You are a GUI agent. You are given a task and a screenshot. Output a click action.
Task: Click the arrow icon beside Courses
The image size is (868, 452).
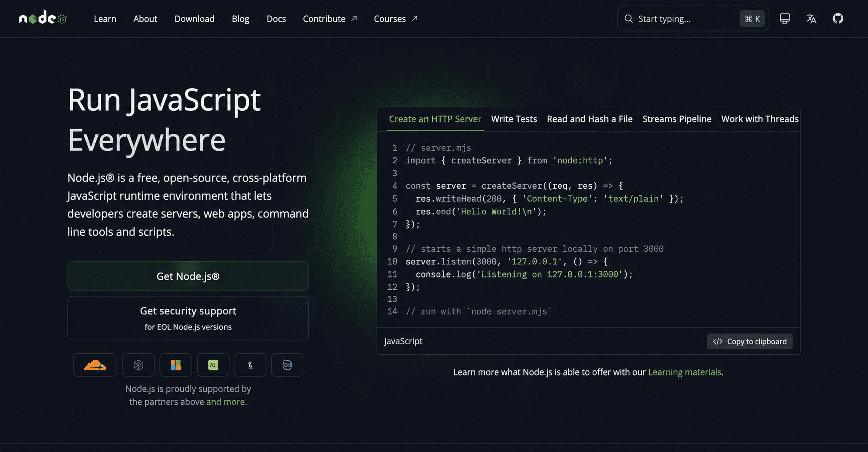click(414, 18)
